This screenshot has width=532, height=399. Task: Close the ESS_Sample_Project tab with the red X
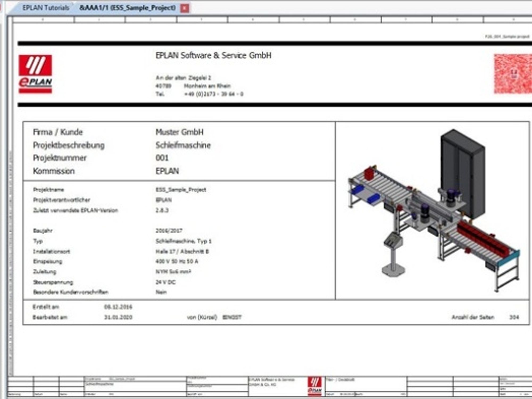point(185,8)
